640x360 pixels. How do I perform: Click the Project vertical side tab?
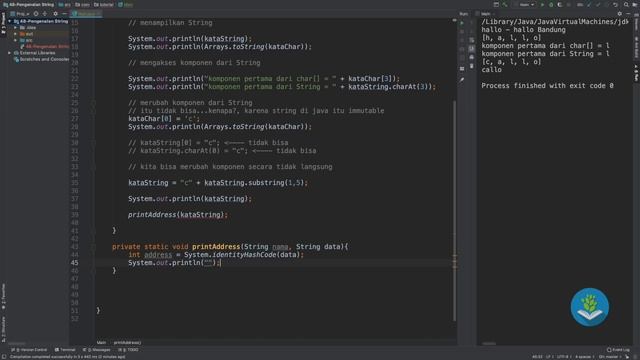[x=3, y=24]
